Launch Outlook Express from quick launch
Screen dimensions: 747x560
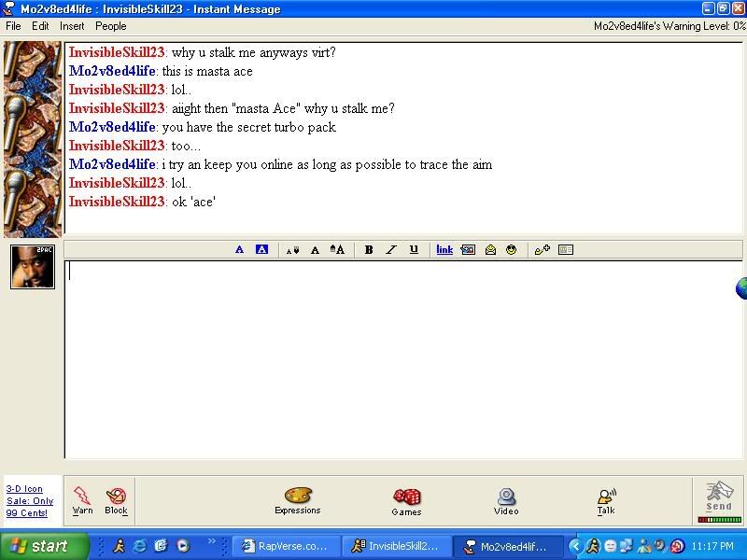tap(162, 546)
